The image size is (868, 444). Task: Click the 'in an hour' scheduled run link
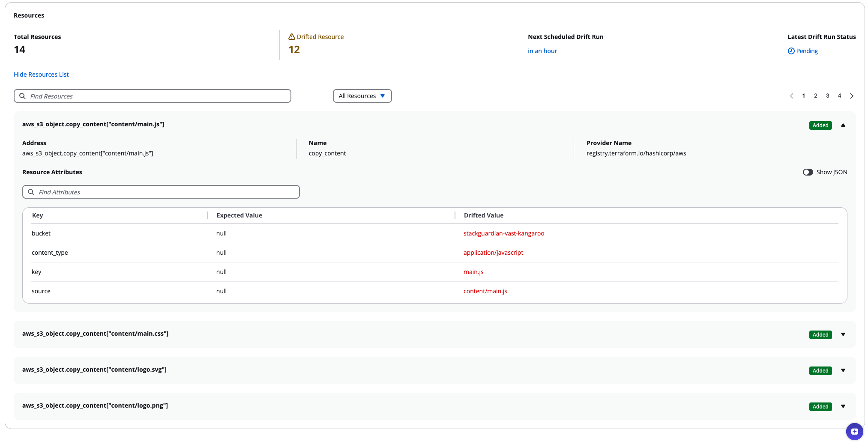(x=542, y=51)
